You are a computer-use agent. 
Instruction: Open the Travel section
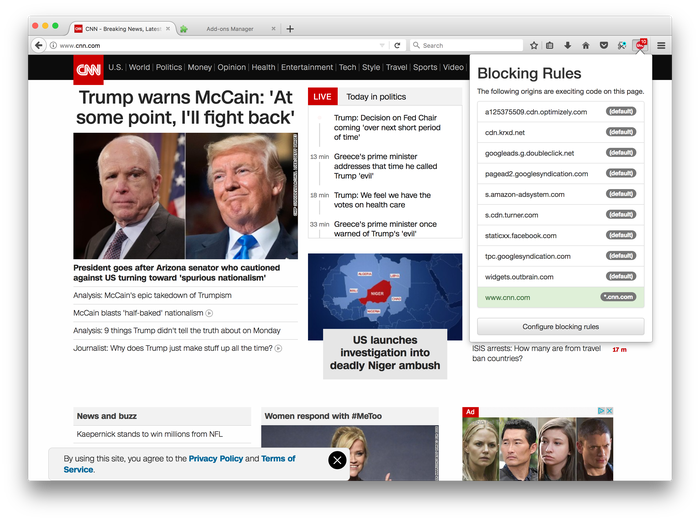(x=396, y=67)
